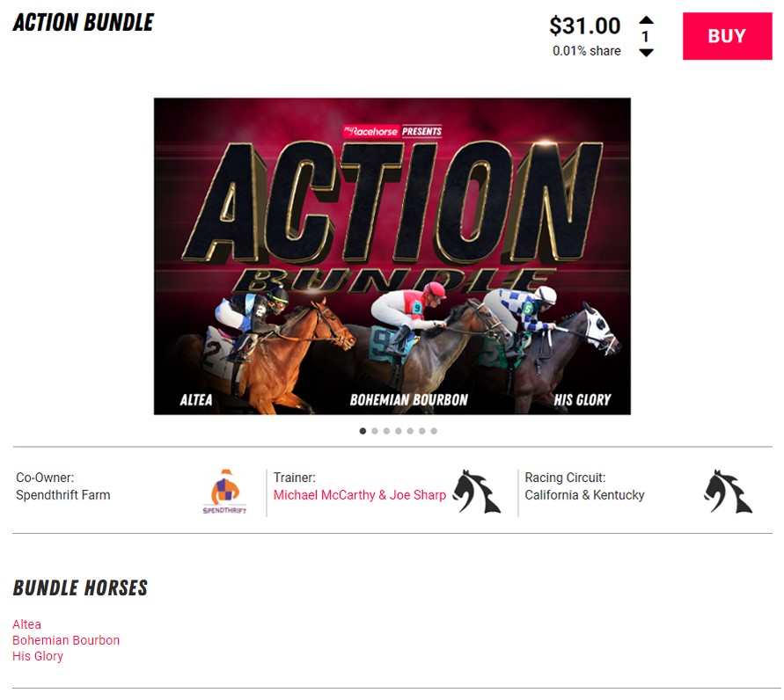Select the second carousel dot
The image size is (784, 700).
[x=375, y=431]
